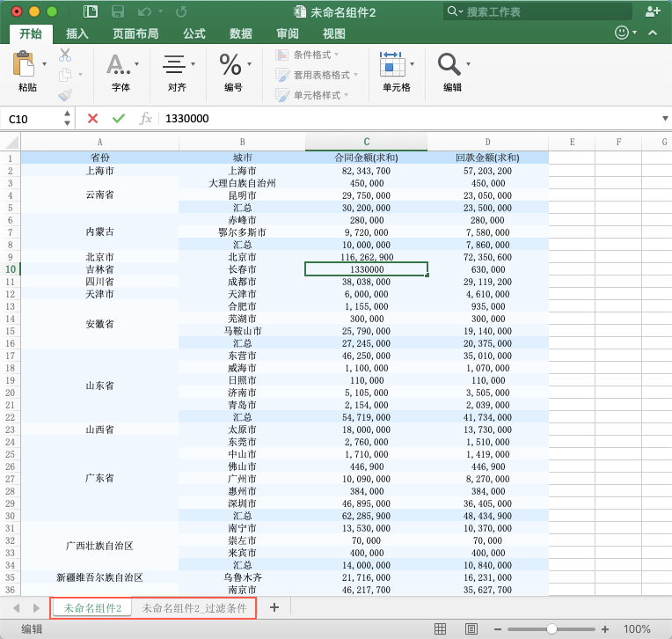This screenshot has height=639, width=672.
Task: Confirm the entry with green checkmark
Action: (x=119, y=118)
